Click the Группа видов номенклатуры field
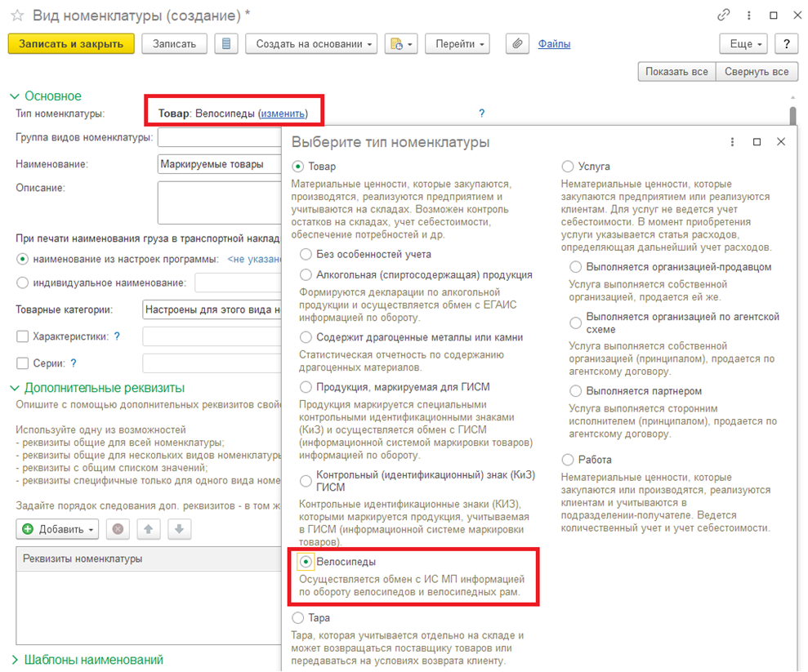This screenshot has height=672, width=808. [x=220, y=137]
